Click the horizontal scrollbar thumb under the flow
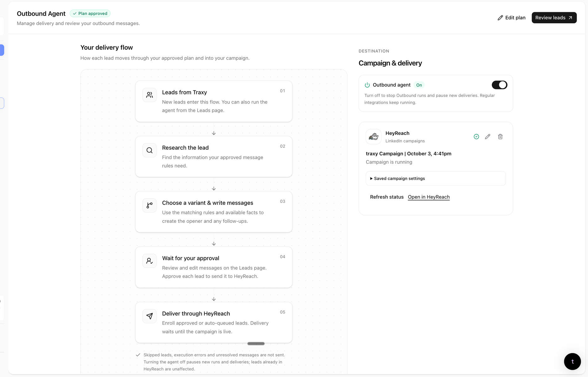Screen dimensions: 588x377 coord(256,344)
